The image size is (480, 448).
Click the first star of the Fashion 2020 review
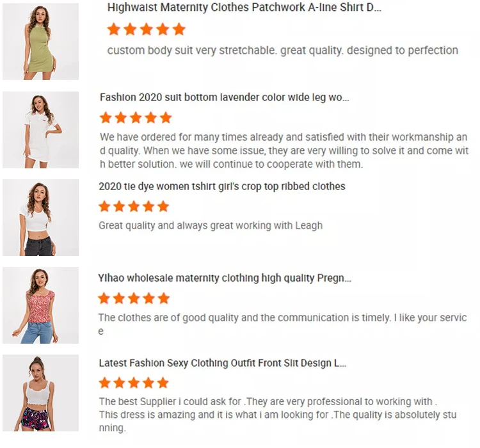coord(106,118)
